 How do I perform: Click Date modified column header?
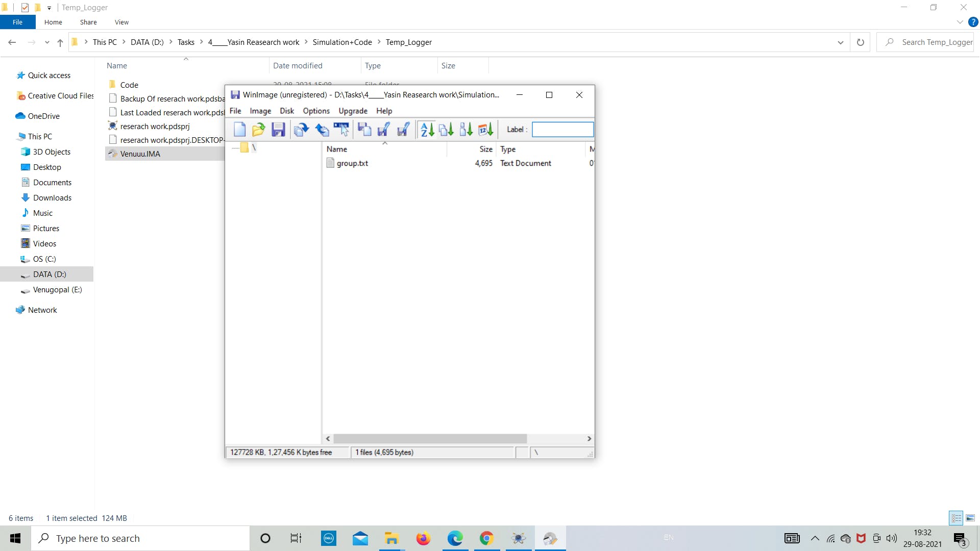298,66
